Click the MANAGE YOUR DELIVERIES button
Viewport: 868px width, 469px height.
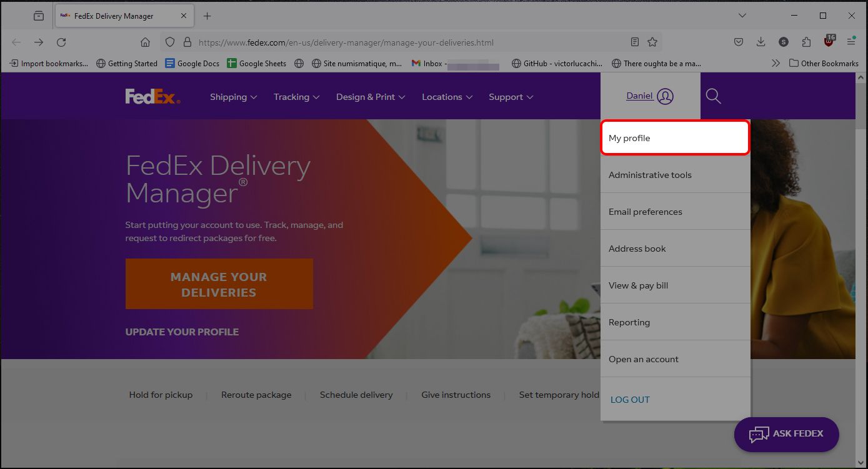pyautogui.click(x=219, y=284)
